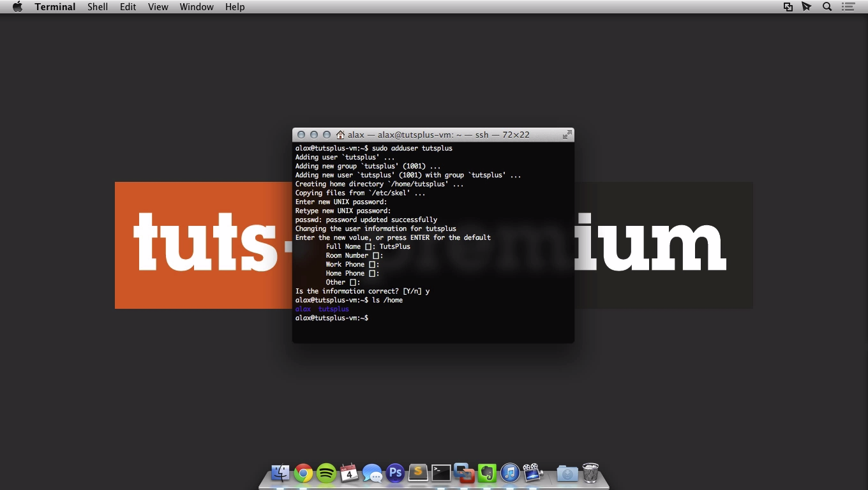Open the Apple menu
This screenshot has height=490, width=868.
[x=17, y=7]
